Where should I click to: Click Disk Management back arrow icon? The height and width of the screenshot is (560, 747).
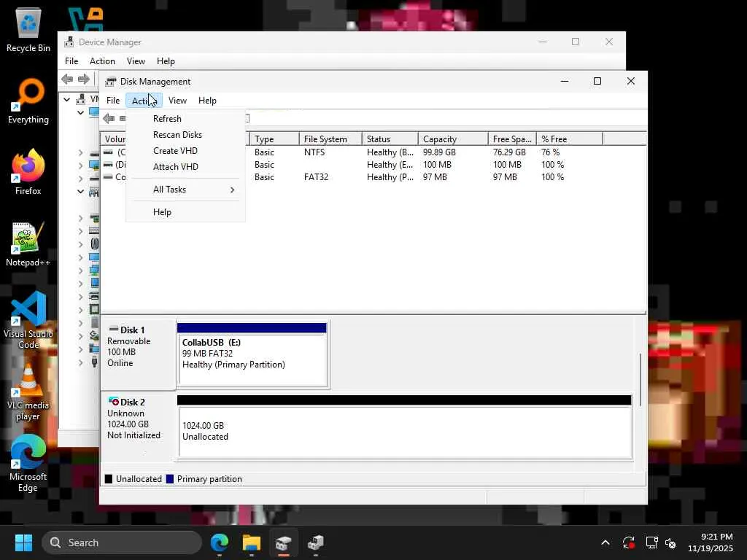(x=109, y=118)
